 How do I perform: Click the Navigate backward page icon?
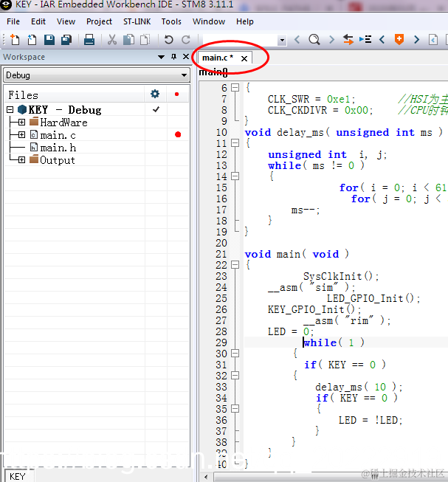pos(433,40)
